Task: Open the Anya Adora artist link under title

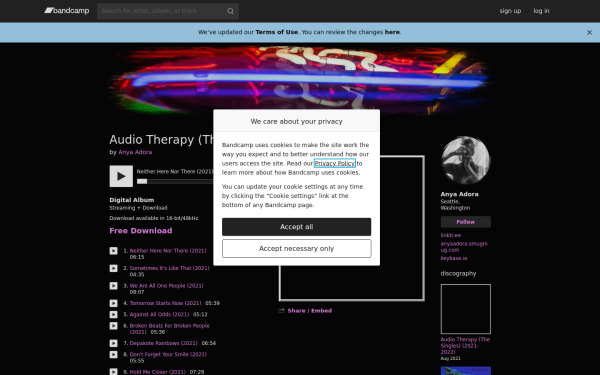Action: (135, 152)
